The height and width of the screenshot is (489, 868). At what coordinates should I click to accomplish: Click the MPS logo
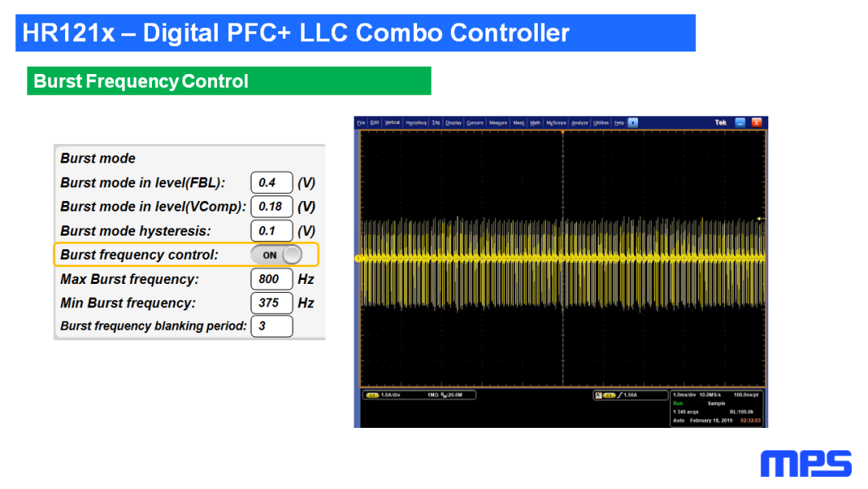point(806,463)
